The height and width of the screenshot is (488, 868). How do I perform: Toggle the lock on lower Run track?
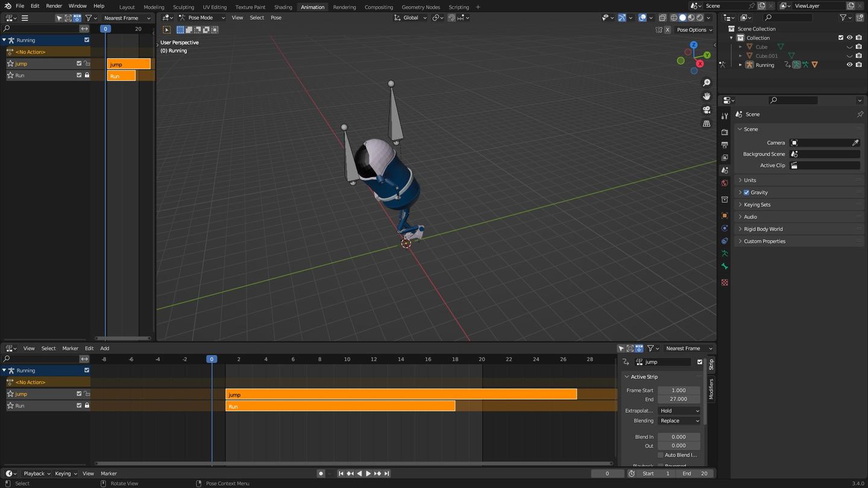coord(87,405)
